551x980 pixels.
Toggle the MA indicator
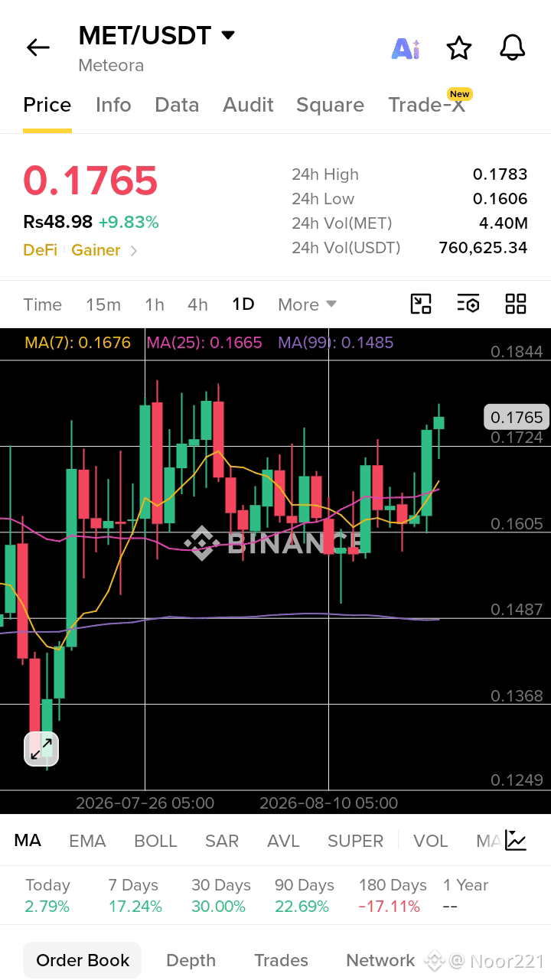pos(28,841)
